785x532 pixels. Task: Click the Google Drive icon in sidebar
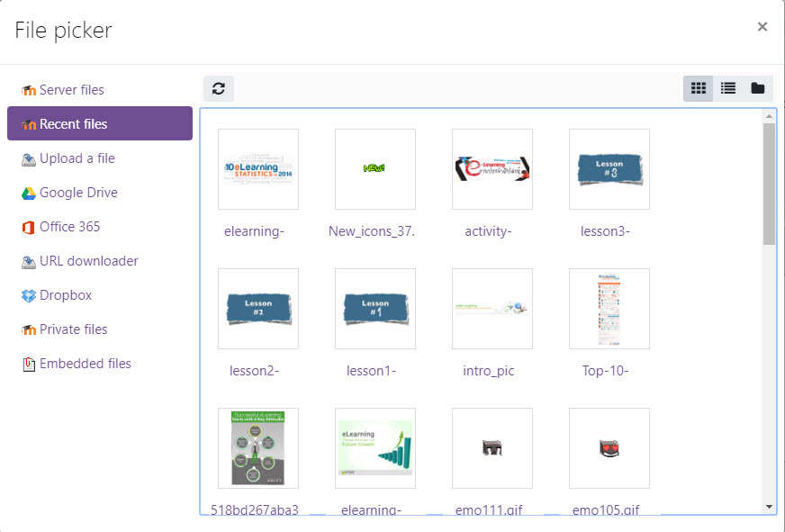pos(29,194)
